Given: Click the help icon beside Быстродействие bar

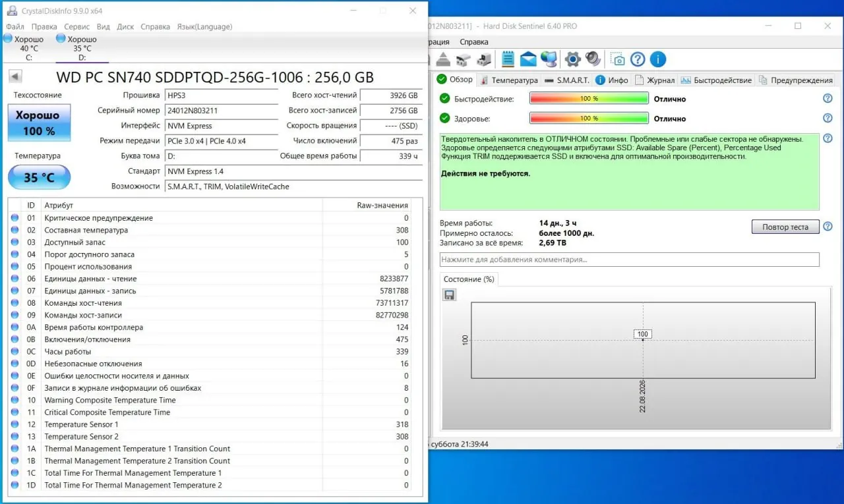Looking at the screenshot, I should tap(828, 98).
